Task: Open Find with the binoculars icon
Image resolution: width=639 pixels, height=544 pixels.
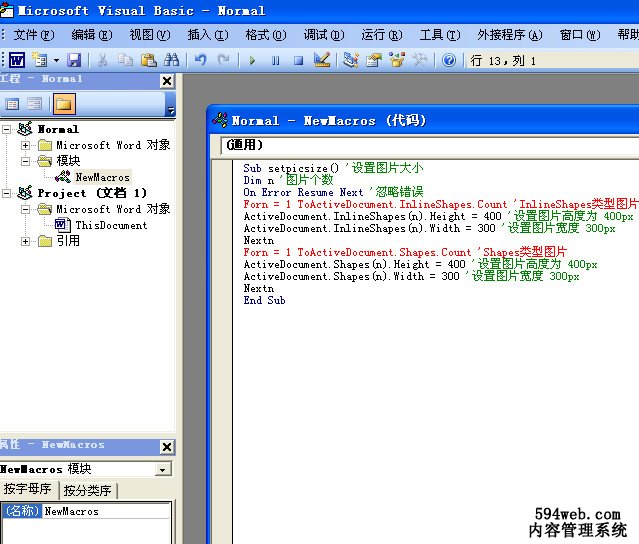Action: coord(171,60)
